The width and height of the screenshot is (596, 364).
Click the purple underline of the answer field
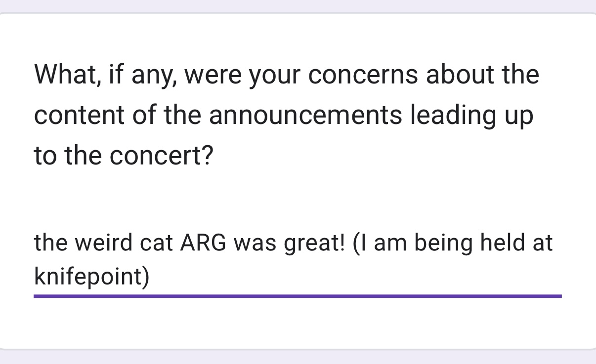coord(297,296)
